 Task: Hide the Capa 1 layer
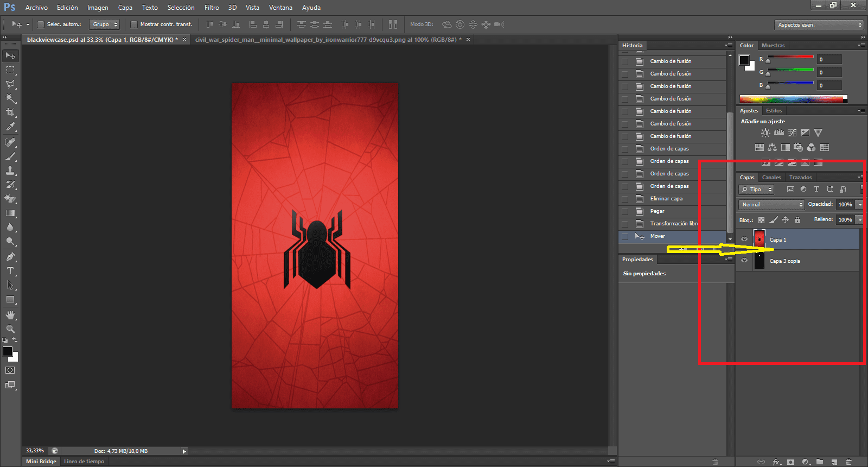coord(744,239)
